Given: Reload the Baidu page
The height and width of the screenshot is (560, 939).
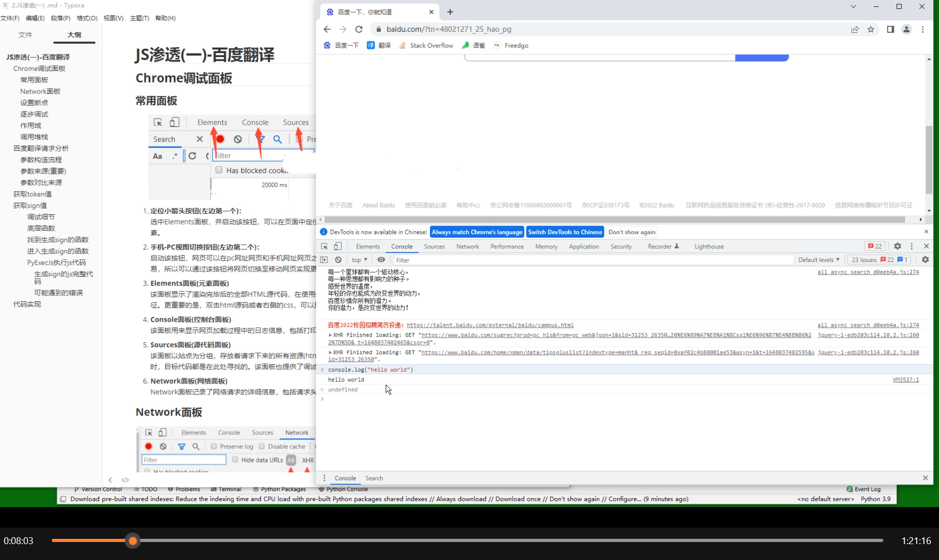Looking at the screenshot, I should click(x=359, y=29).
